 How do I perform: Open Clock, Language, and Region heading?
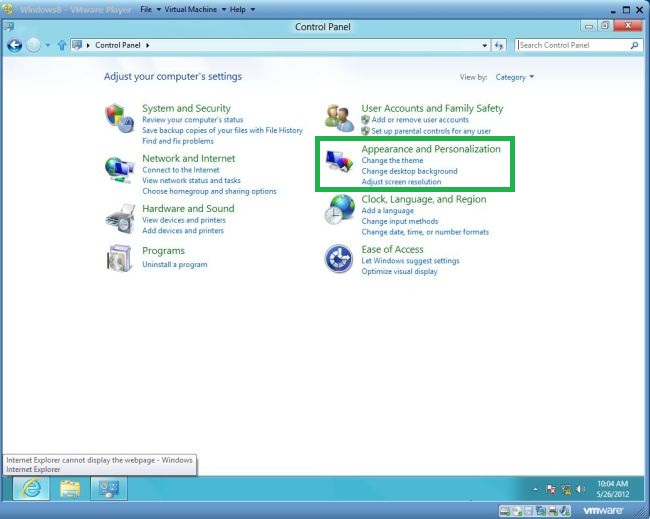(424, 199)
